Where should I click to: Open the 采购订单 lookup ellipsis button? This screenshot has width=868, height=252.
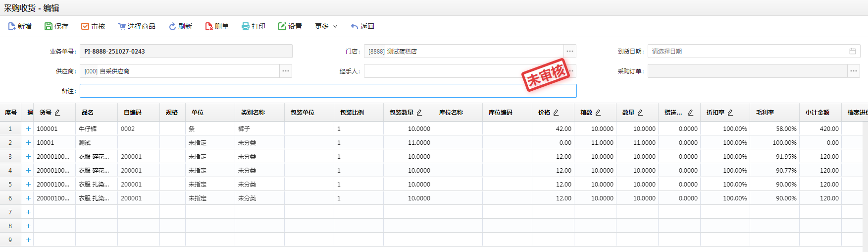click(854, 71)
